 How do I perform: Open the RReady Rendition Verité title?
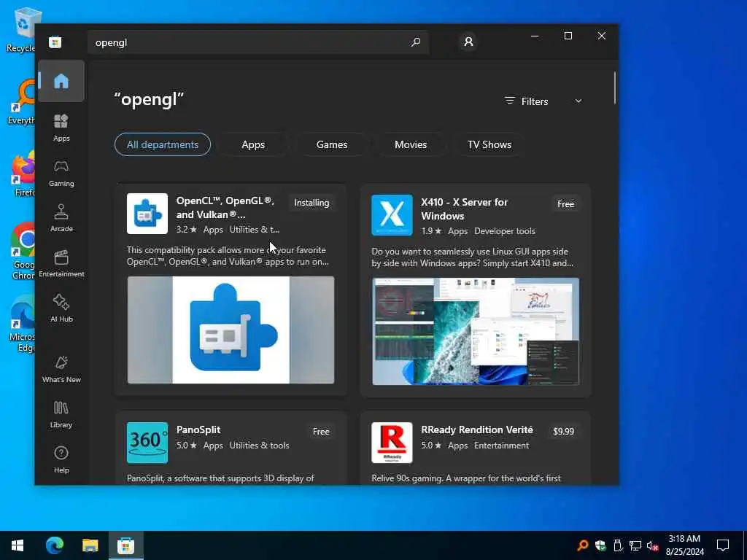(477, 429)
